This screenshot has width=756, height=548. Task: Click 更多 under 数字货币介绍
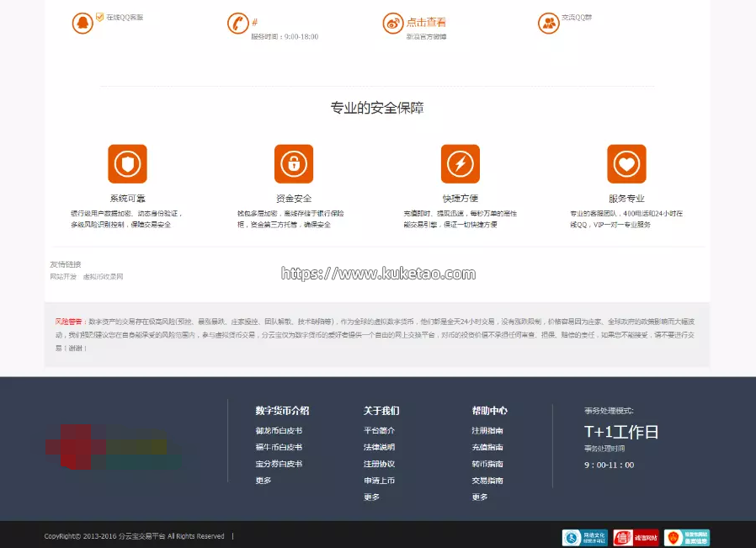click(264, 481)
